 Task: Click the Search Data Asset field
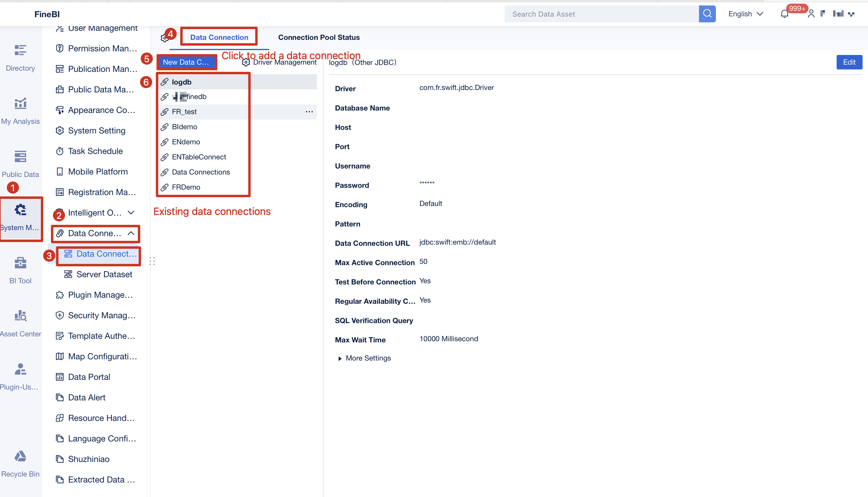coord(601,14)
